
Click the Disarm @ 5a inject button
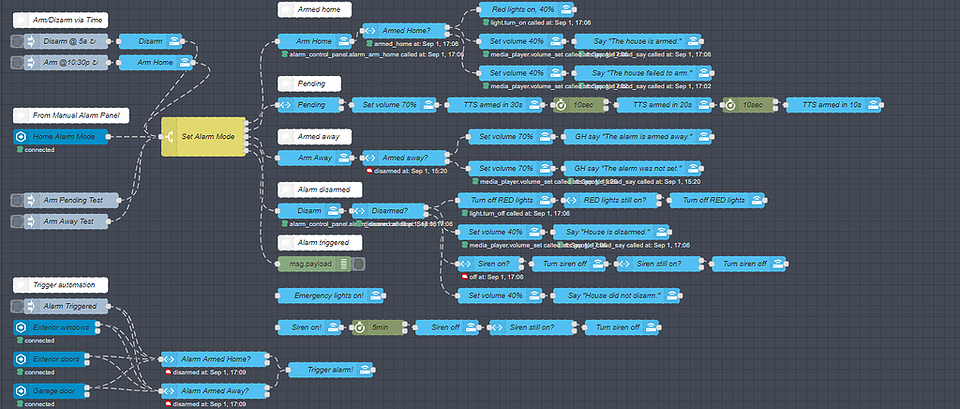click(x=17, y=42)
